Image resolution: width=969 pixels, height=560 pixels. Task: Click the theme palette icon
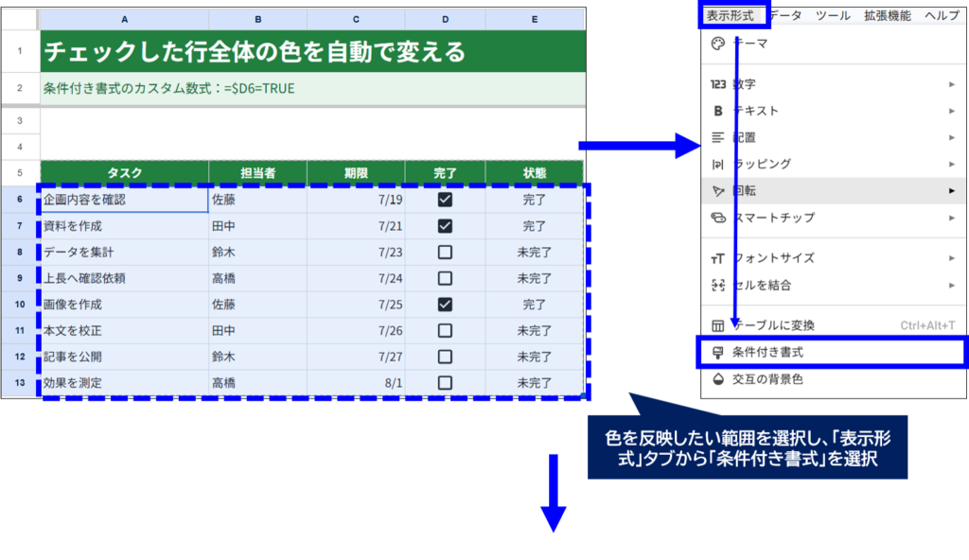pyautogui.click(x=717, y=44)
